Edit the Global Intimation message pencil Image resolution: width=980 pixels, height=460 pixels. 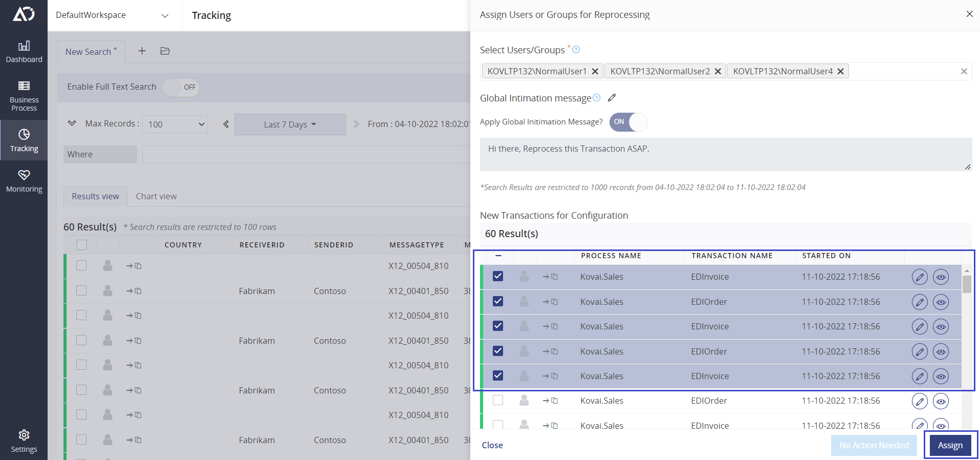tap(612, 97)
